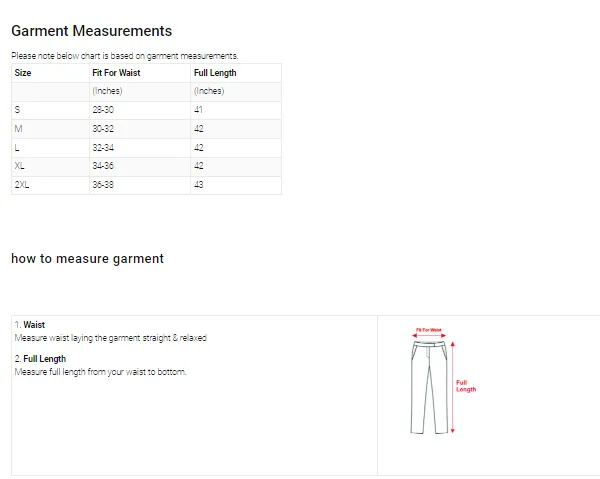
Task: Click the Garment Measurements heading
Action: tap(91, 32)
